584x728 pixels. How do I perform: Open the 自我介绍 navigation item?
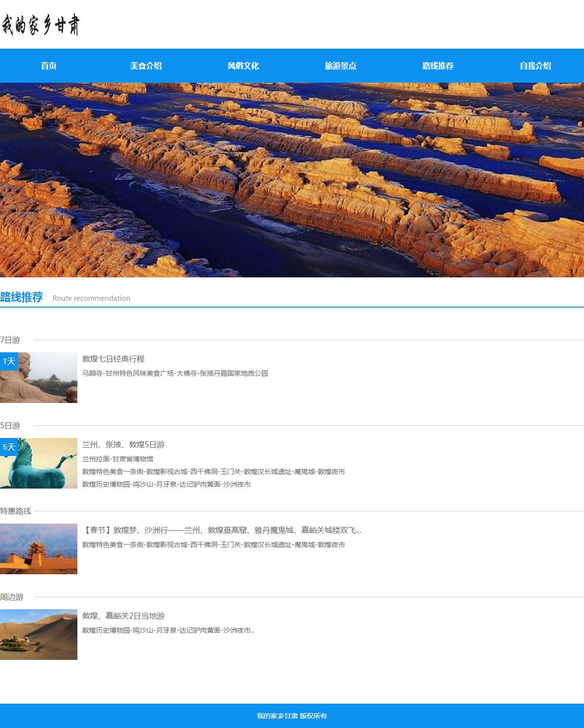tap(535, 66)
